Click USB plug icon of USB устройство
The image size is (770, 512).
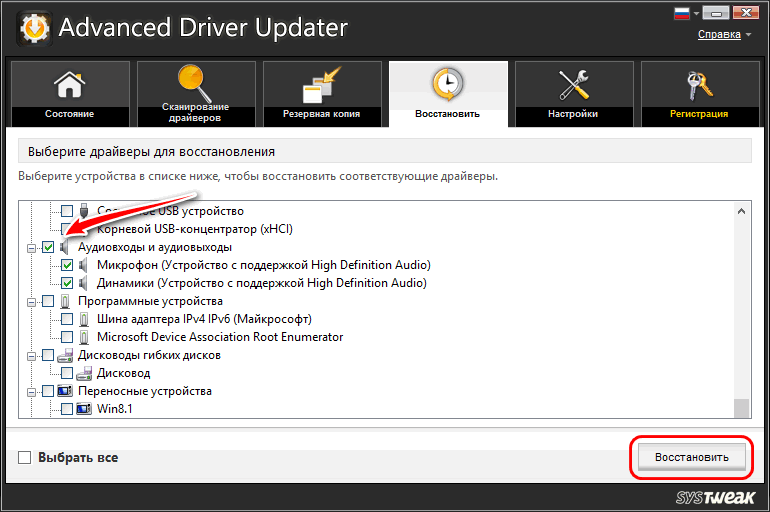[84, 211]
